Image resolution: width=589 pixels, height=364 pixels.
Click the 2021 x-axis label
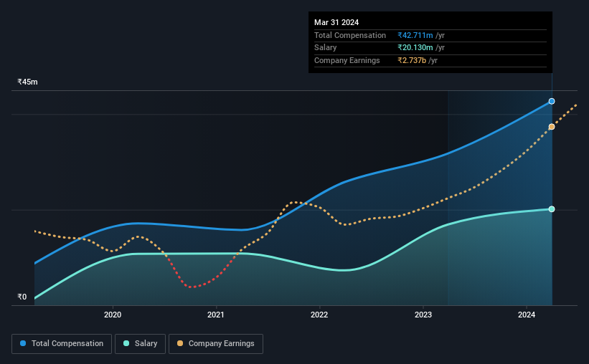[216, 315]
